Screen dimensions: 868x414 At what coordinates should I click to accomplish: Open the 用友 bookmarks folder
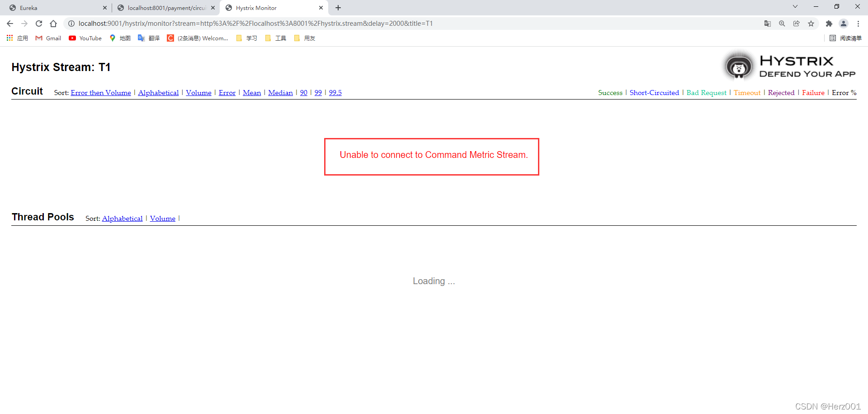coord(305,38)
